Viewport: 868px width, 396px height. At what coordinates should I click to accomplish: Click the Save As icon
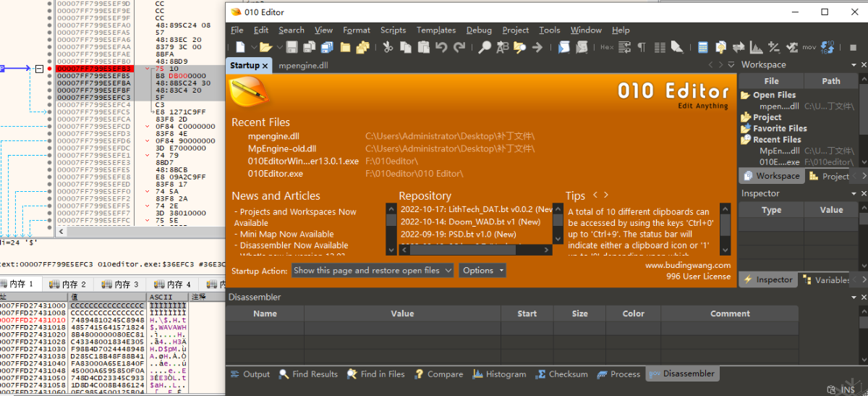click(x=310, y=47)
